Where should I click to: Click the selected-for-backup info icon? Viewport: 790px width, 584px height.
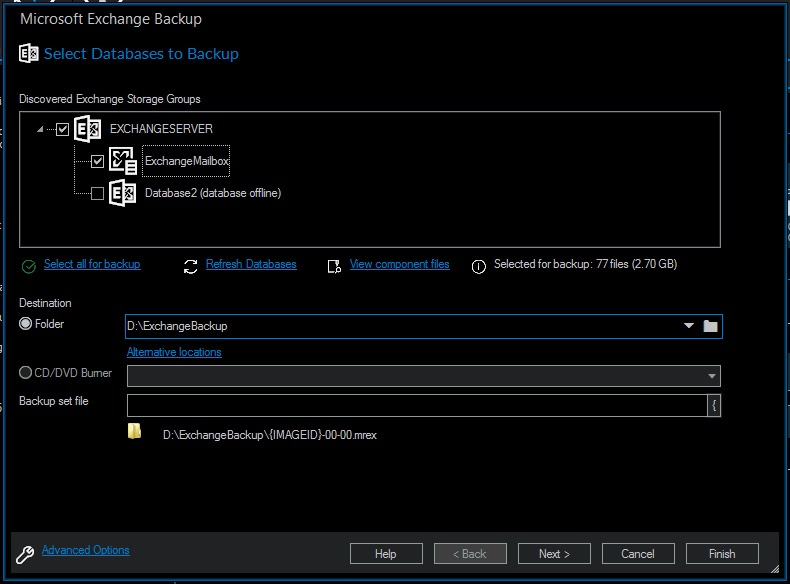[478, 266]
